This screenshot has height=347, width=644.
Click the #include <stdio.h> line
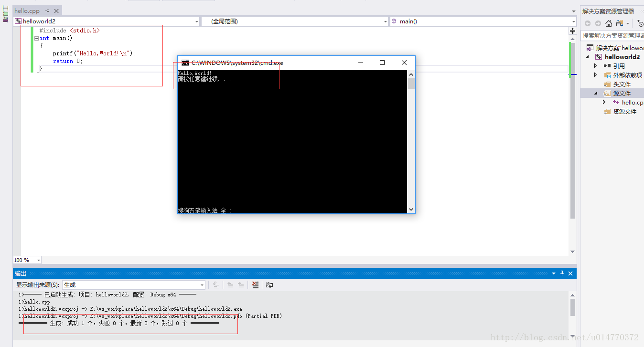(70, 31)
